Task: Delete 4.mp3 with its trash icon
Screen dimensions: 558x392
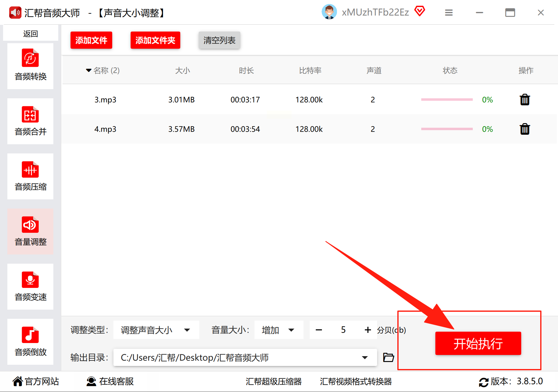Action: (525, 129)
